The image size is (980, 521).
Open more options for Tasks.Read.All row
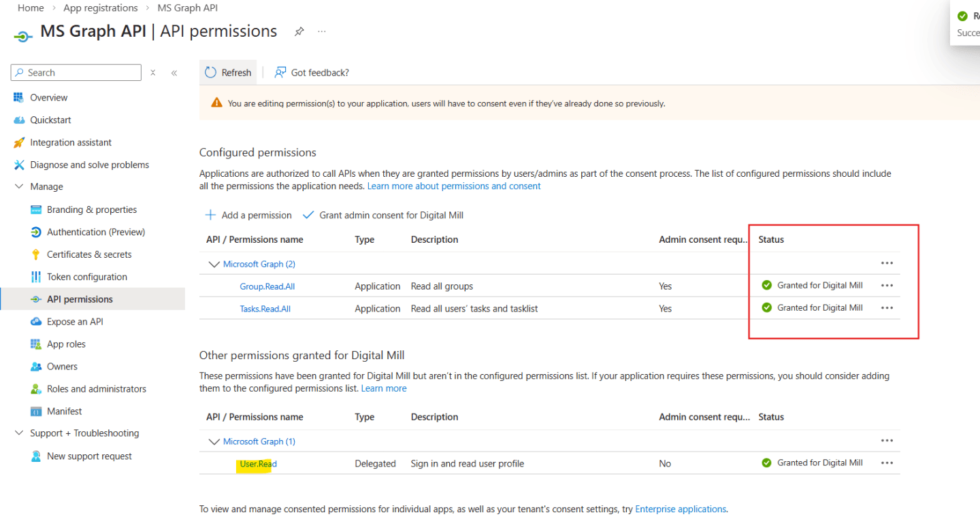887,308
